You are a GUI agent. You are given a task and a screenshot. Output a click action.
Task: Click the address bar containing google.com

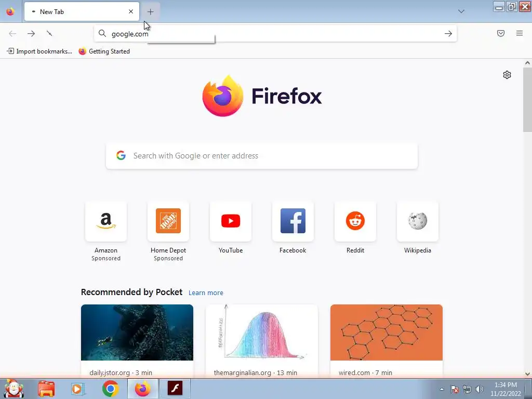[275, 34]
